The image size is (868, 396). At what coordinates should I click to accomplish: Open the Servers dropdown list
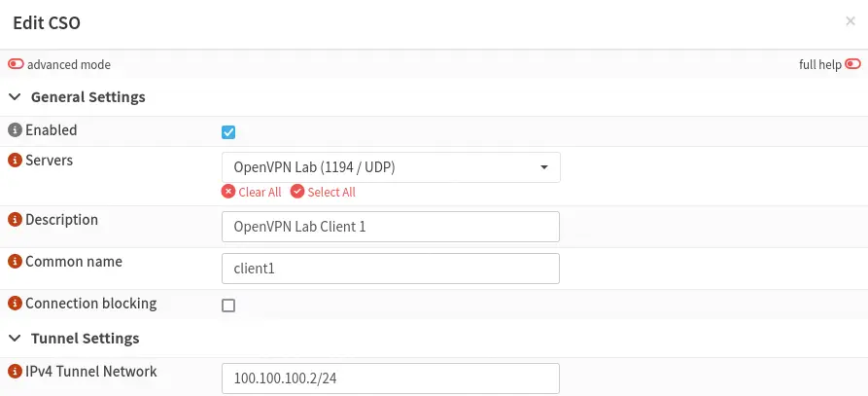pyautogui.click(x=391, y=167)
